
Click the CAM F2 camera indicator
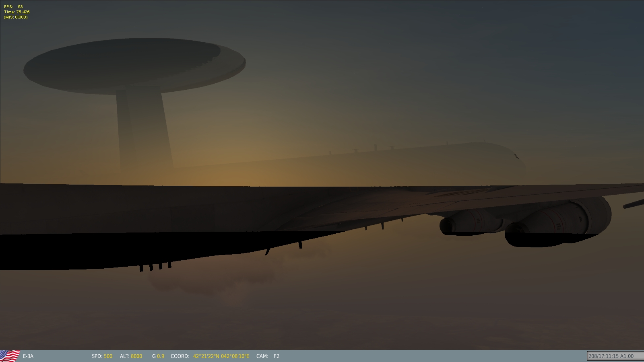(x=268, y=356)
